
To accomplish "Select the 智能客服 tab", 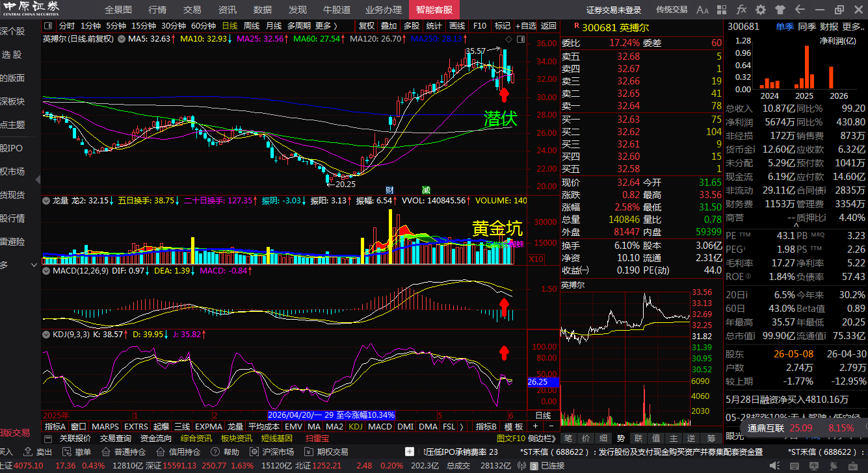I will click(x=434, y=10).
